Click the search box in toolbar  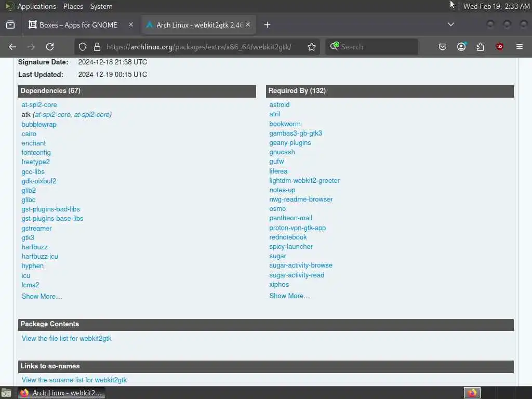pyautogui.click(x=371, y=47)
